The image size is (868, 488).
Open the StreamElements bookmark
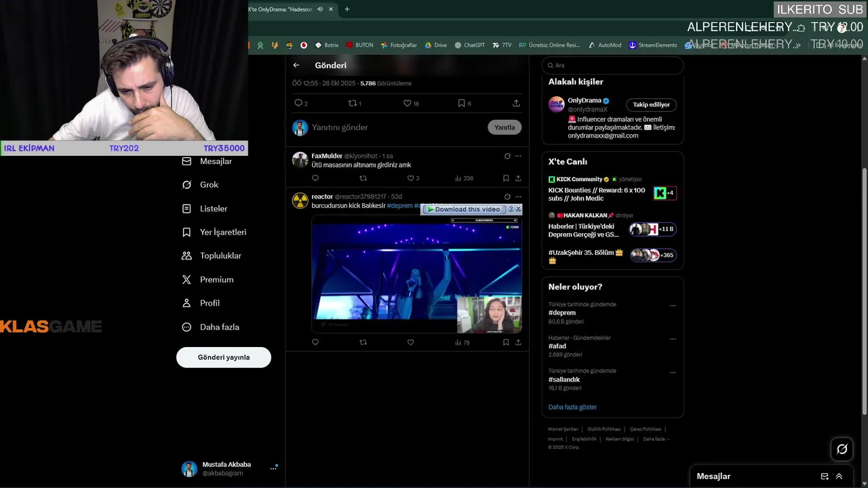[653, 45]
